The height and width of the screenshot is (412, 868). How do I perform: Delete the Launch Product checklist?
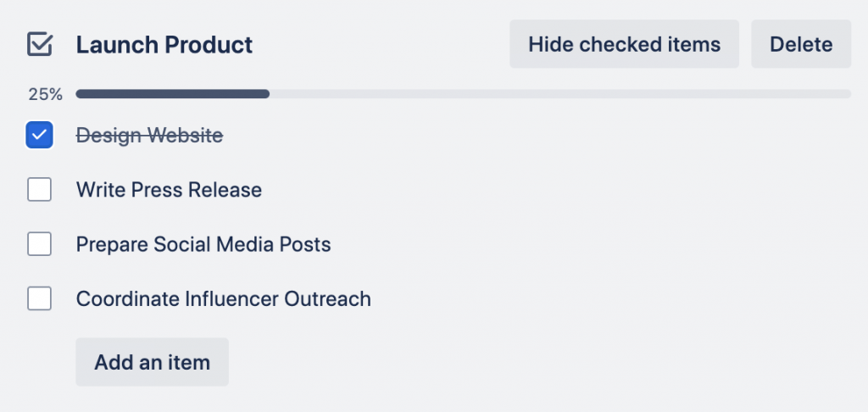click(801, 44)
